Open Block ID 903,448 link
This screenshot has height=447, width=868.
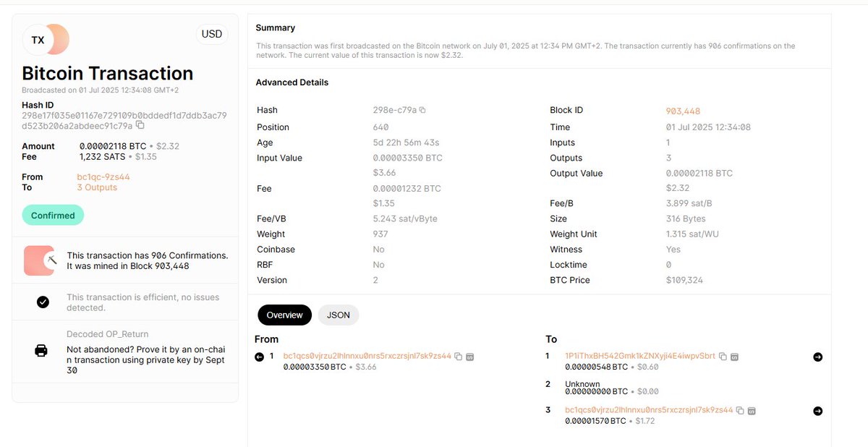[683, 111]
